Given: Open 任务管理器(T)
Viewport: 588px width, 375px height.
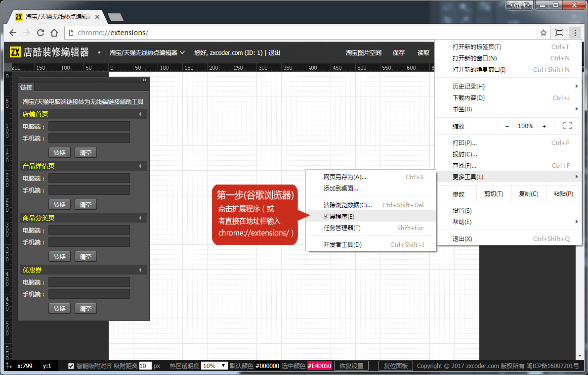Looking at the screenshot, I should pyautogui.click(x=371, y=228).
